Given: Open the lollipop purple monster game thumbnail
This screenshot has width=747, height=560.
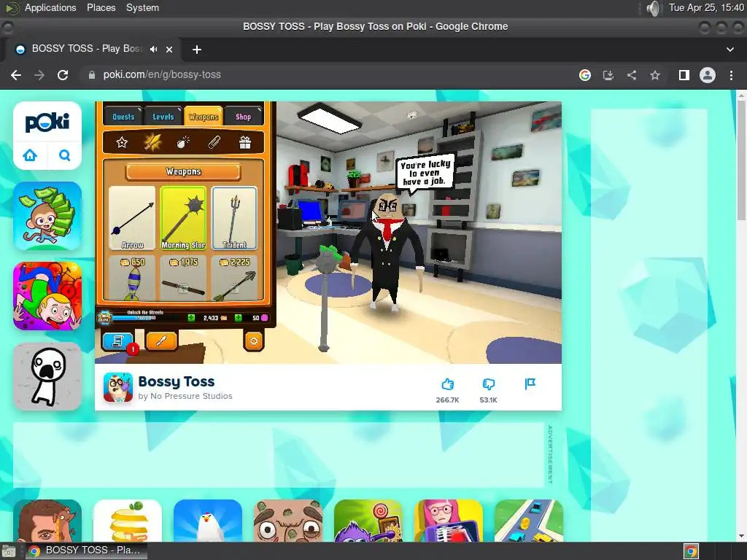Looking at the screenshot, I should tap(368, 521).
